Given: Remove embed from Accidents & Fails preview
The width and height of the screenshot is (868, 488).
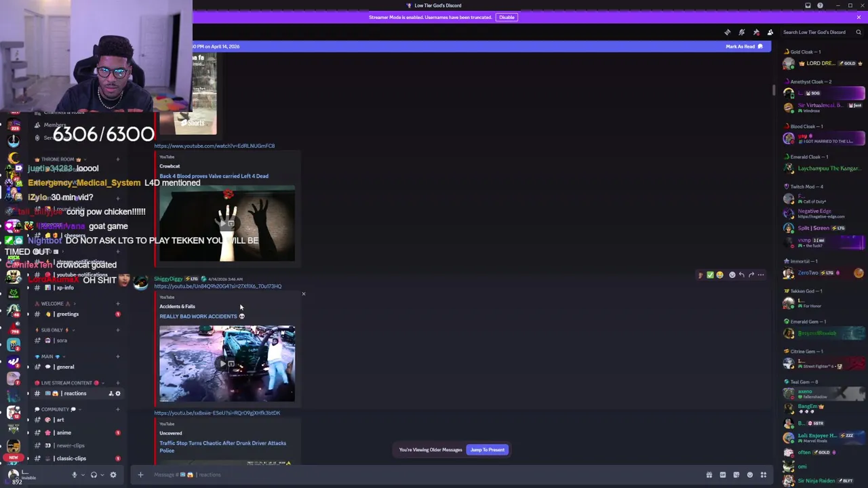Looking at the screenshot, I should coord(303,293).
